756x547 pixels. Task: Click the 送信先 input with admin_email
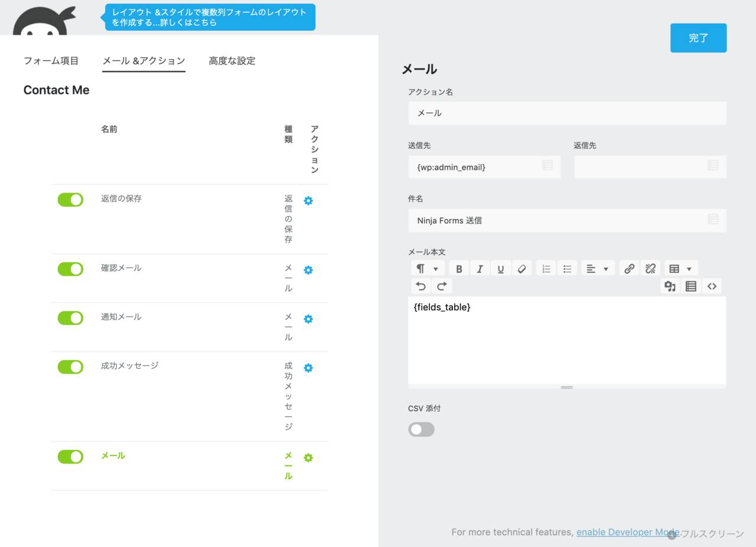(x=484, y=167)
